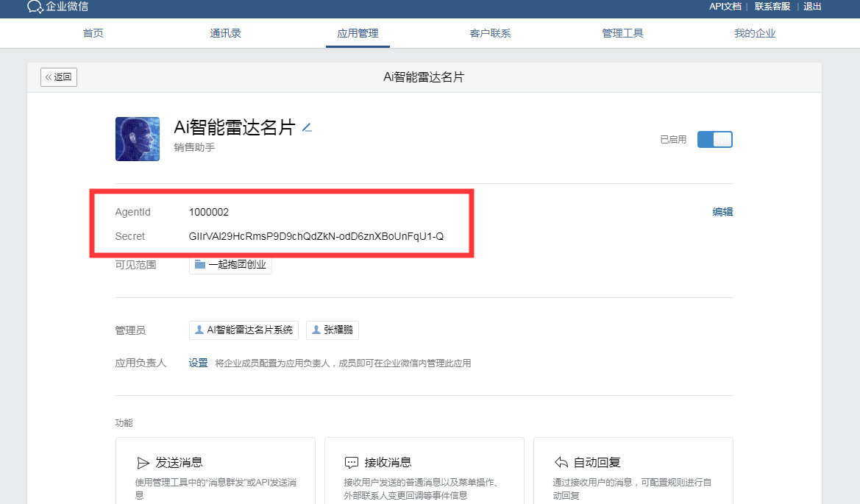Click the Ai智能雷达名片 app title heading

[235, 127]
